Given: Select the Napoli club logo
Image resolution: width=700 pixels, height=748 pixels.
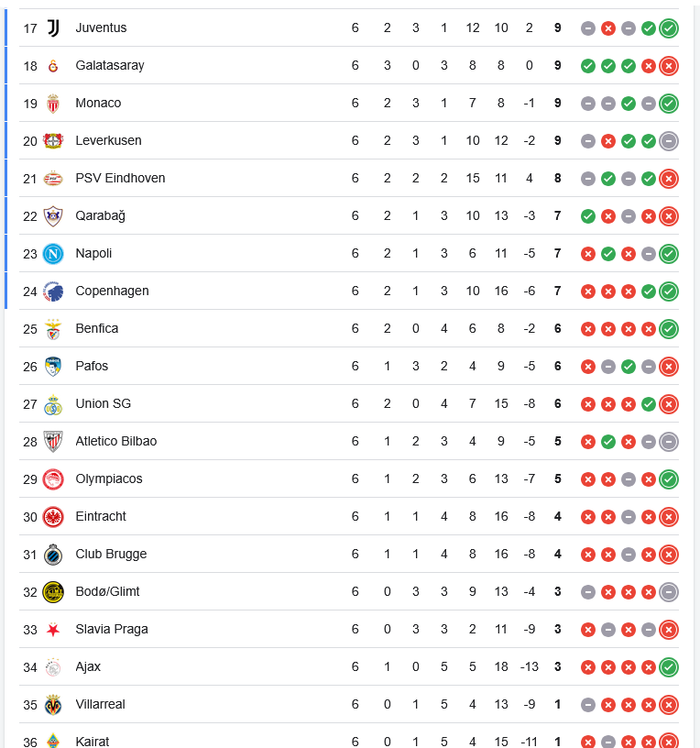Looking at the screenshot, I should coord(53,254).
